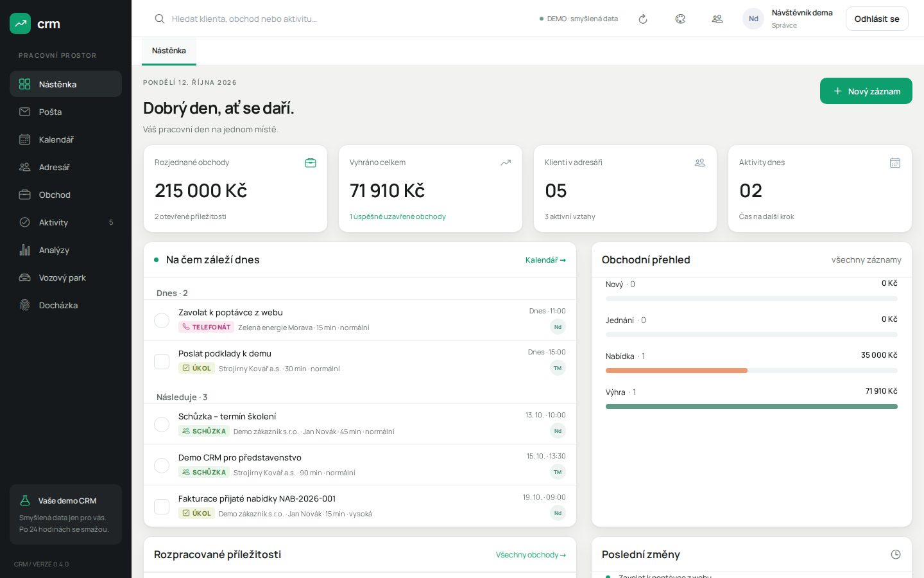Screen dimensions: 924x578
Task: Open Demo CRM pro představenstvo entry
Action: 240,458
